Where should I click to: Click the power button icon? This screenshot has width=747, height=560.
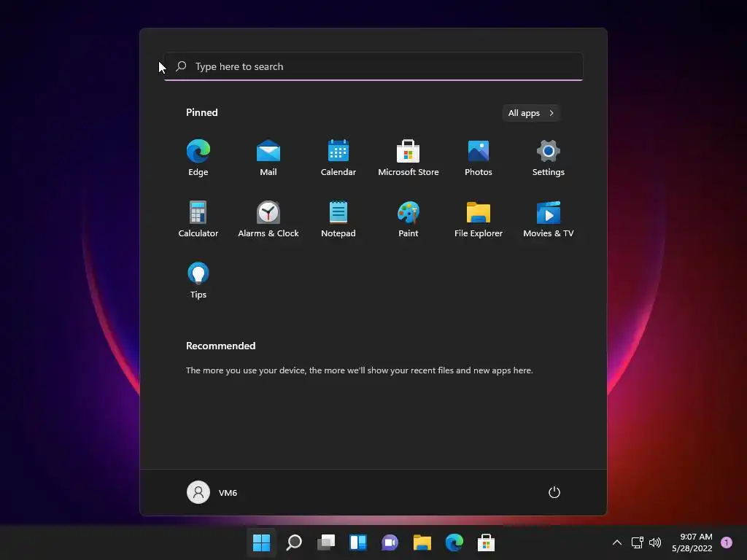[x=554, y=492]
